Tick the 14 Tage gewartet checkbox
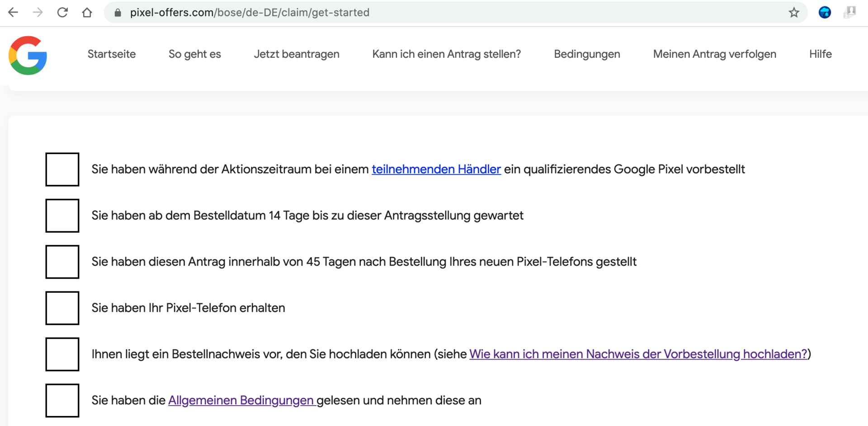Image resolution: width=868 pixels, height=426 pixels. click(x=62, y=215)
